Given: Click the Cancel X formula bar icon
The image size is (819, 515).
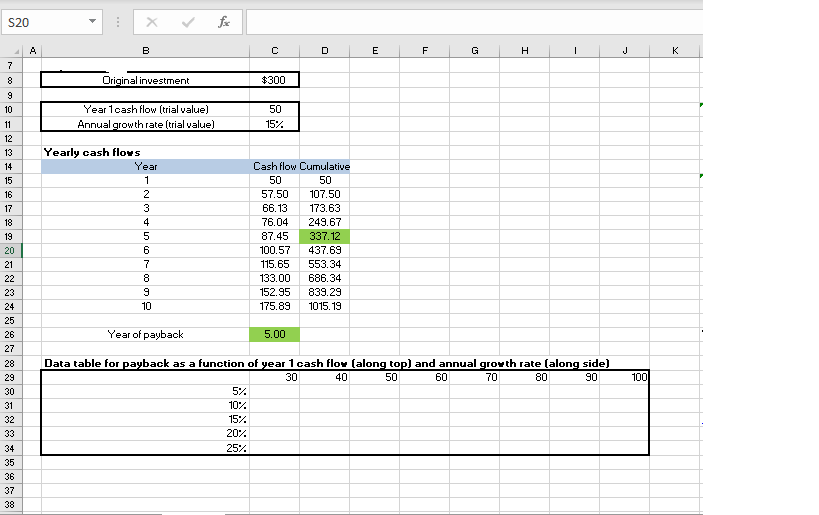Looking at the screenshot, I should click(x=151, y=22).
